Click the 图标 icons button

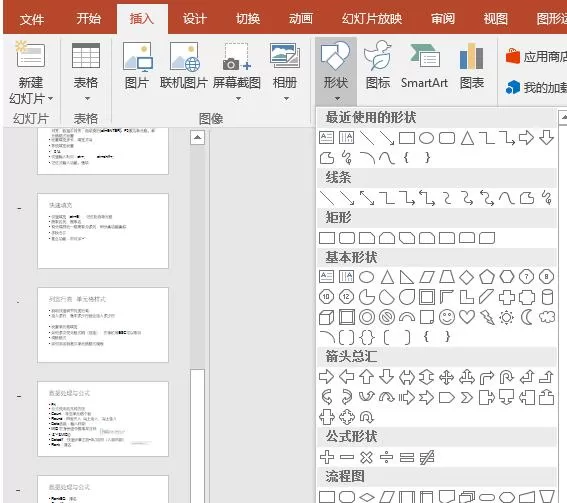tap(378, 65)
